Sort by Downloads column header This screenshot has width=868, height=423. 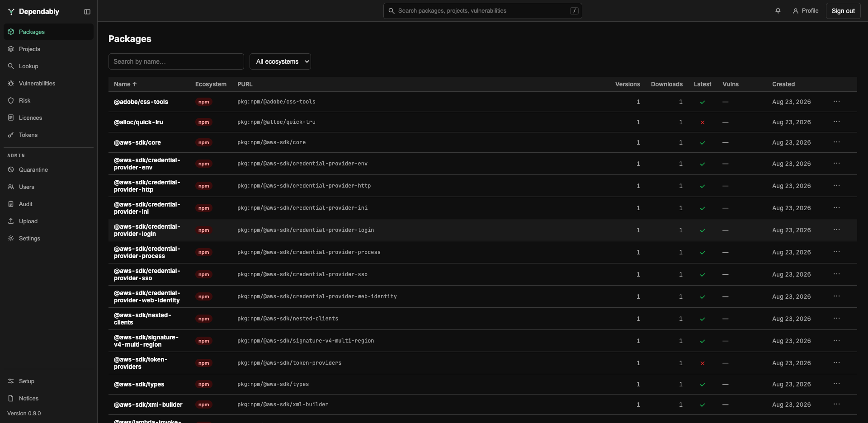click(667, 84)
